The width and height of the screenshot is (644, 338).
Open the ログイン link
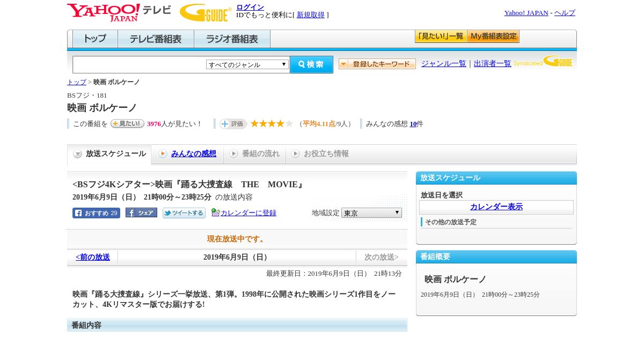tap(250, 7)
